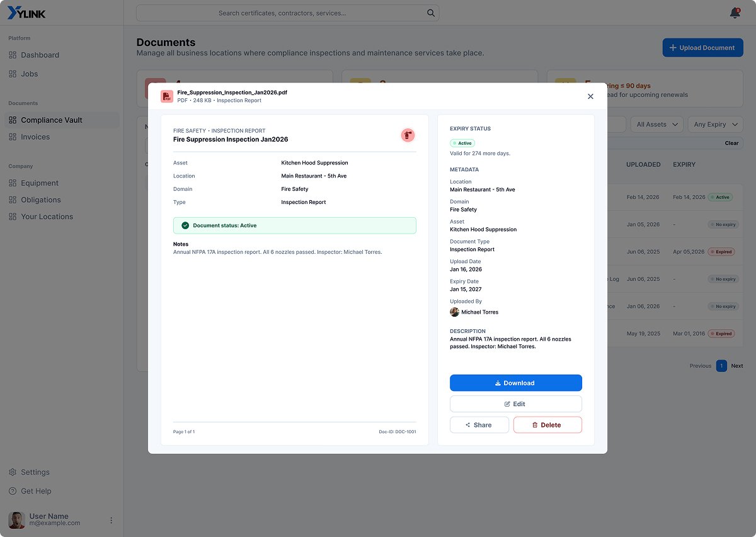This screenshot has width=756, height=537.
Task: Delete the Fire Suppression document
Action: (x=547, y=425)
